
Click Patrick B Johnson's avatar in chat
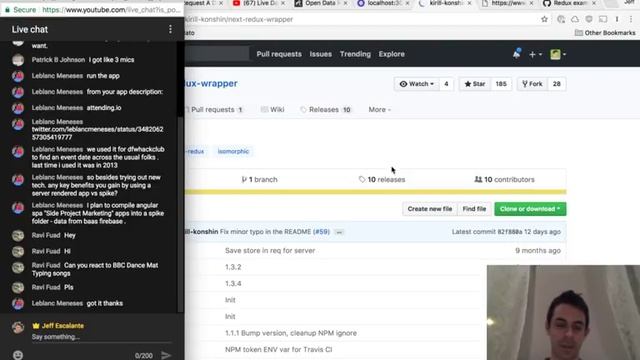(18, 60)
